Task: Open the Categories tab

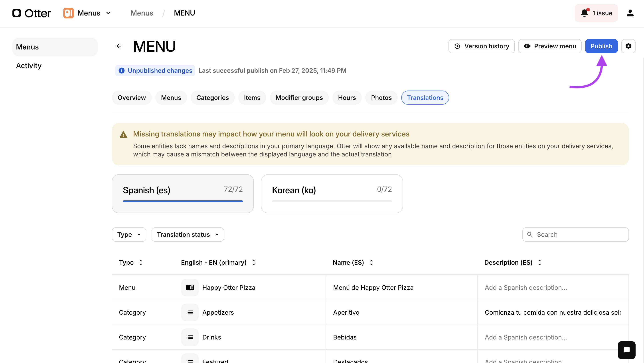Action: pos(213,98)
